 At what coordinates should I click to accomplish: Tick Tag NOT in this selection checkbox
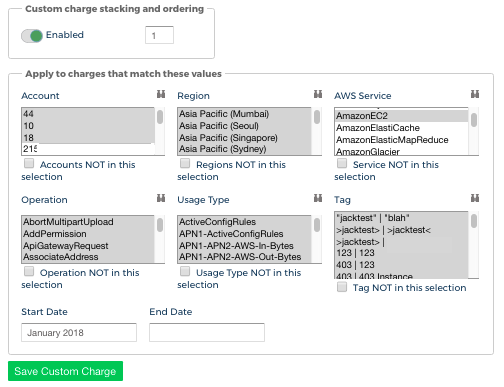pos(342,287)
